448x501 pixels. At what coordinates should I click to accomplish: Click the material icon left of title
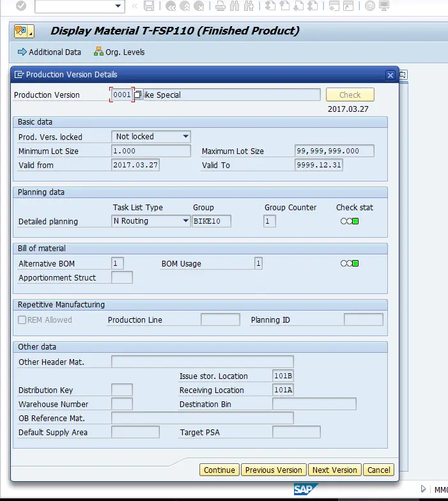[x=20, y=31]
